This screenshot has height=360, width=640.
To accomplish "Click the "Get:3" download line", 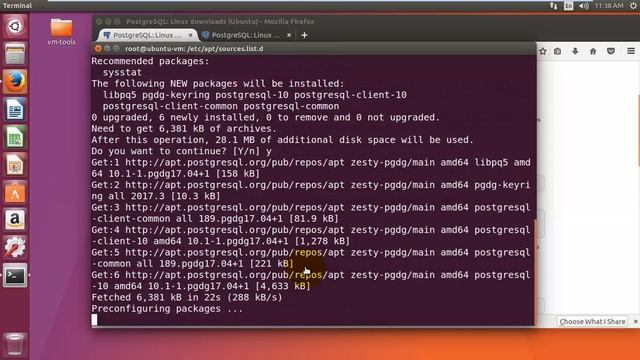I will click(x=311, y=213).
